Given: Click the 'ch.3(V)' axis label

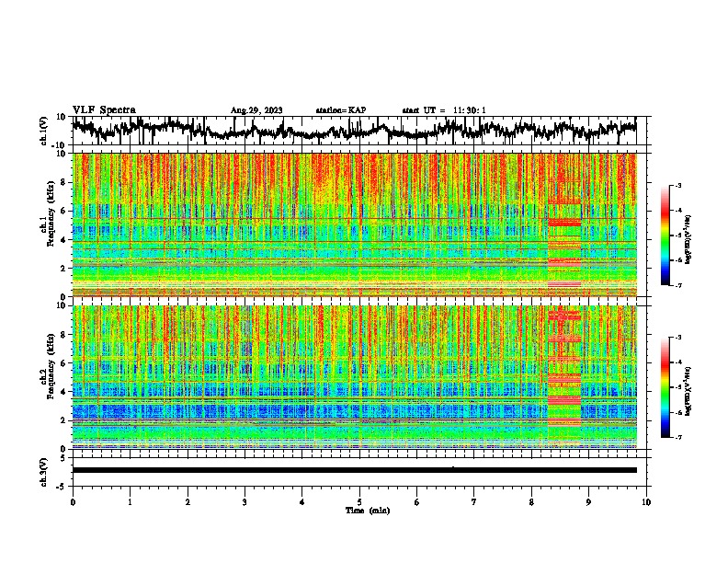Looking at the screenshot, I should 44,472.
